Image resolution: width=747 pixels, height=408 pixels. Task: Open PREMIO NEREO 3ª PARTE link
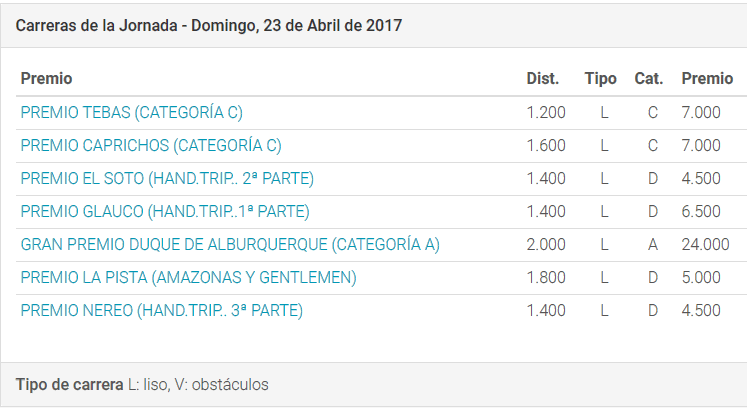pos(162,310)
